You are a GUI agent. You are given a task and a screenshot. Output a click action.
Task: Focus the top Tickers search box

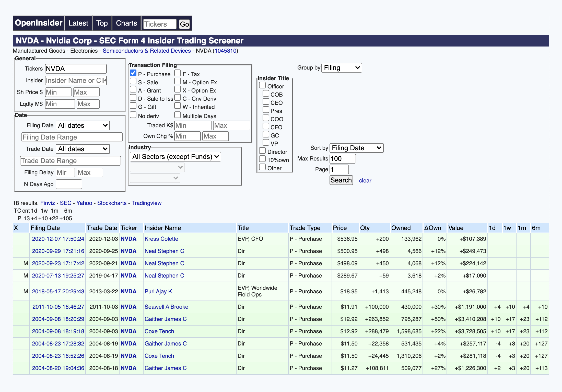[x=160, y=24]
